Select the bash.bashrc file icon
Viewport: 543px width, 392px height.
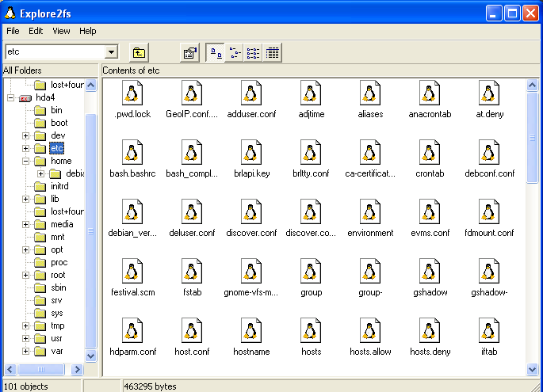pos(132,152)
